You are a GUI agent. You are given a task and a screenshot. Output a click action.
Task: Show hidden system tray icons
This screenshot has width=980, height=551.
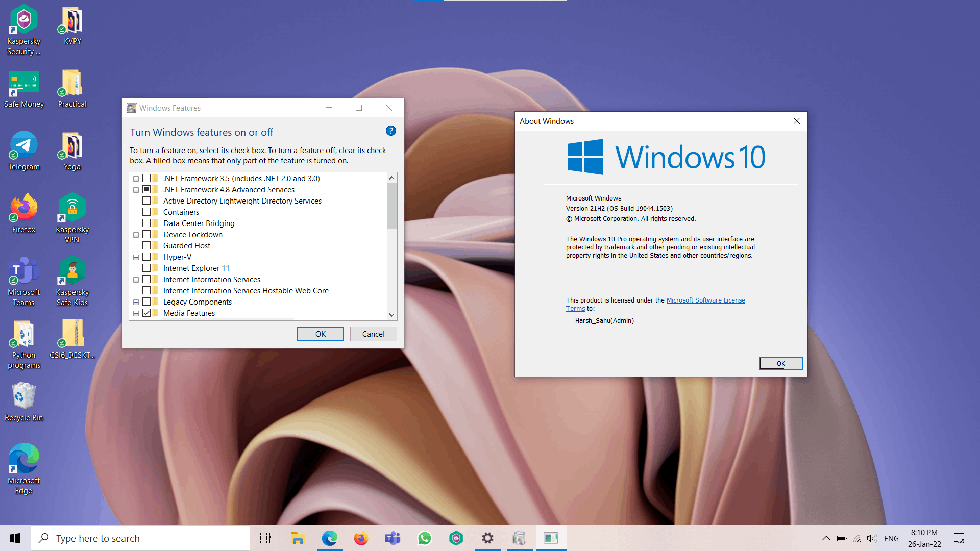point(826,538)
